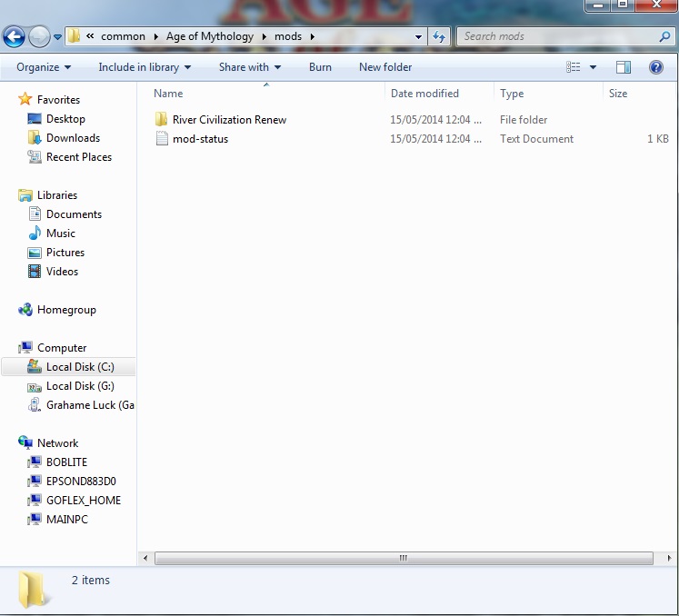The width and height of the screenshot is (679, 616).
Task: Open the Organize menu
Action: coord(44,67)
